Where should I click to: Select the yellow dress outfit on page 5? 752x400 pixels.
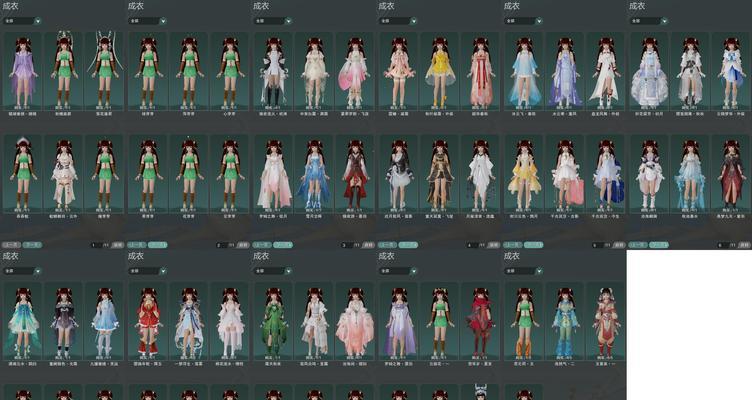pos(524,174)
